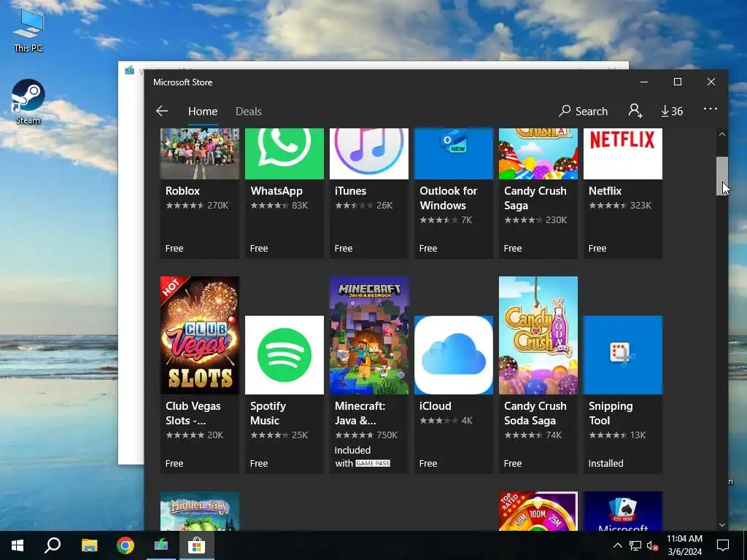Open the WhatsApp app icon

coord(285,154)
